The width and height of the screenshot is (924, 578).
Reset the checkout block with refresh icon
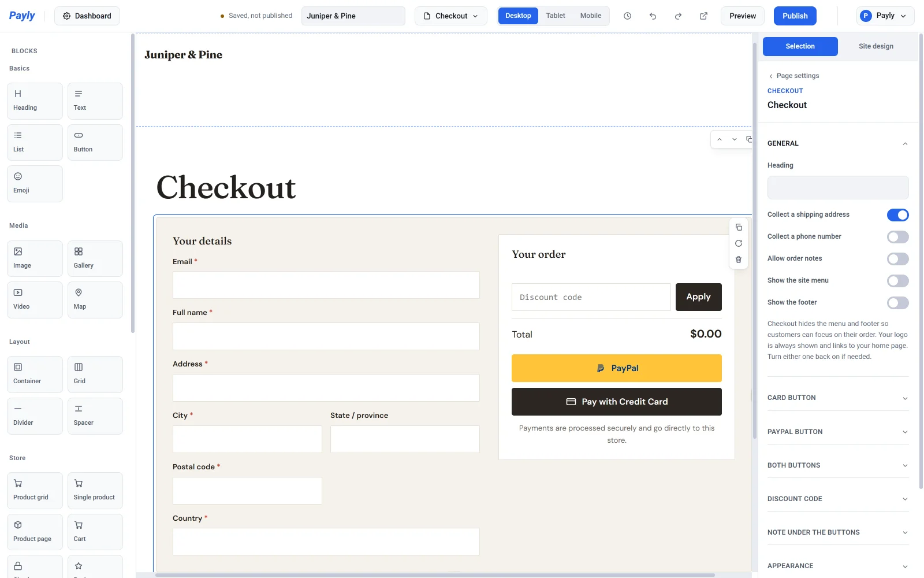pos(739,243)
